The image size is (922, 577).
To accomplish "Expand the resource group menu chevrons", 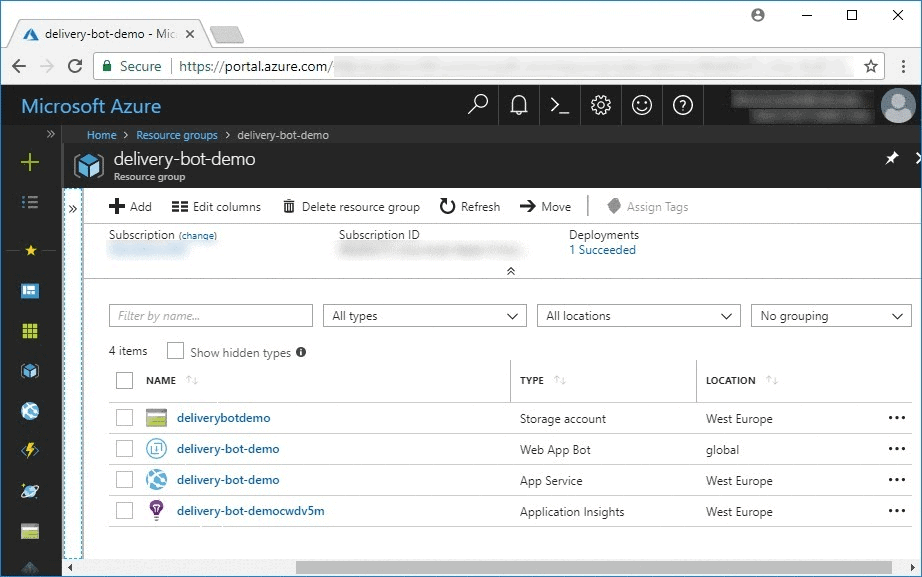I will pos(73,208).
